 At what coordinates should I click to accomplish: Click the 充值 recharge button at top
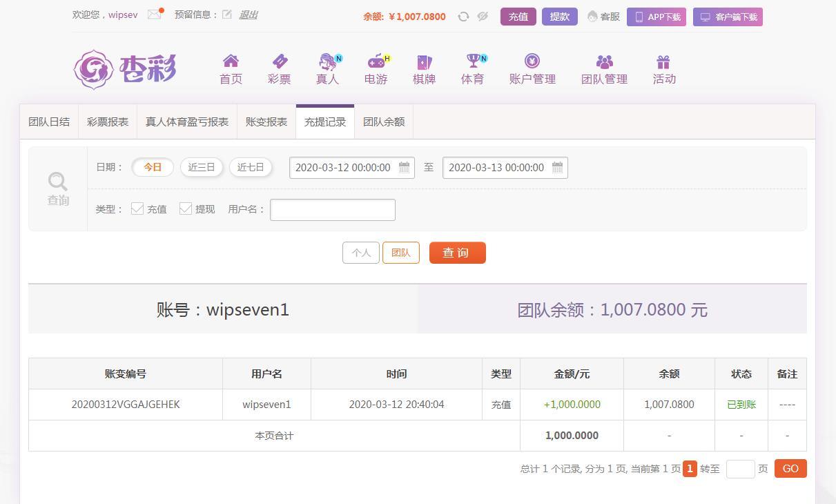[x=518, y=17]
